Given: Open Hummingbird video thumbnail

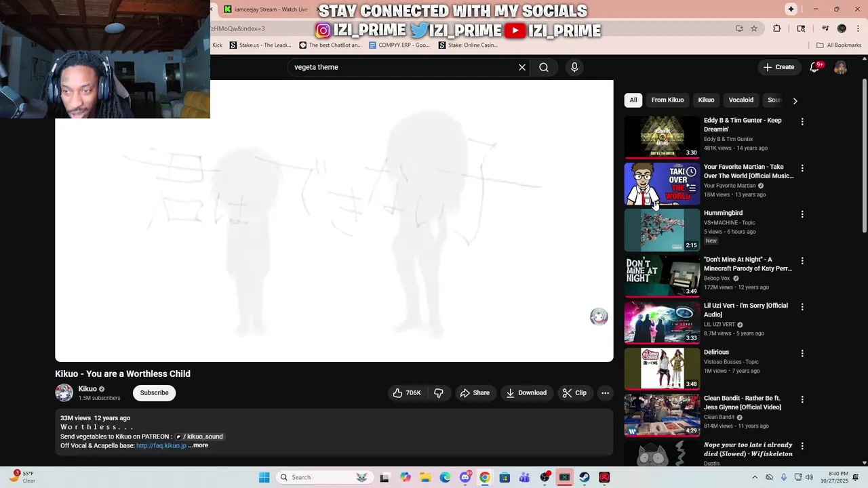Looking at the screenshot, I should click(x=662, y=230).
